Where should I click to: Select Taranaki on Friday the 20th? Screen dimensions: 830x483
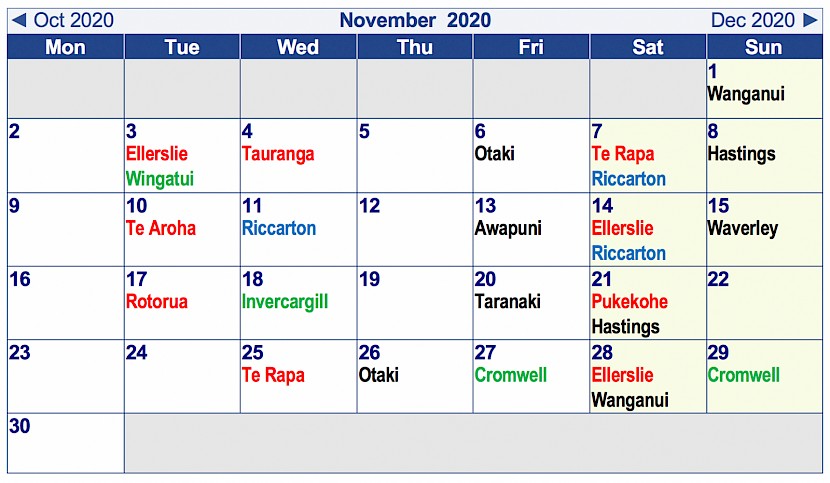tap(508, 301)
